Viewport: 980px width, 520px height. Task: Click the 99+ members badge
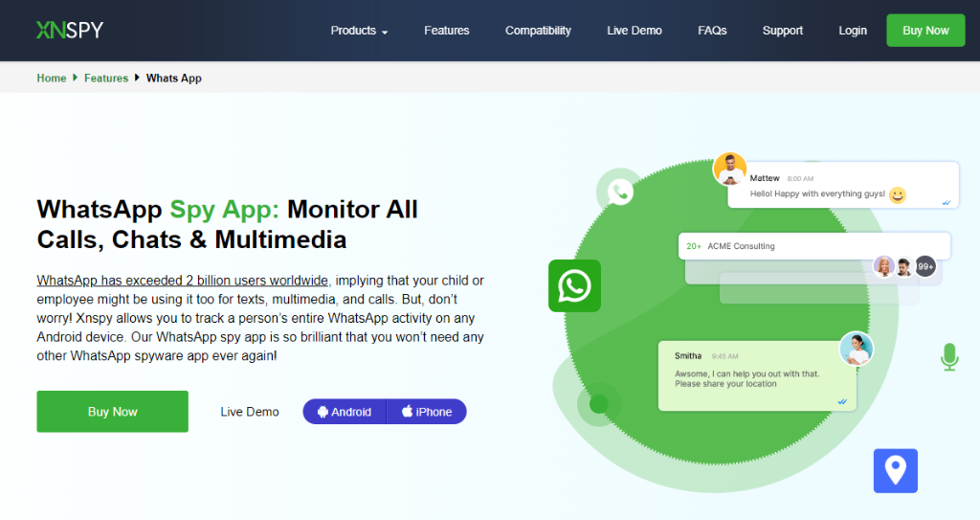pos(925,266)
